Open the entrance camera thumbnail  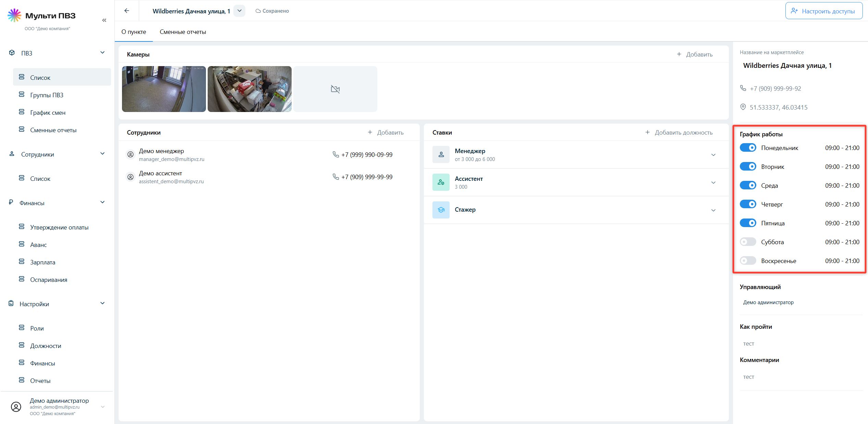(x=164, y=89)
